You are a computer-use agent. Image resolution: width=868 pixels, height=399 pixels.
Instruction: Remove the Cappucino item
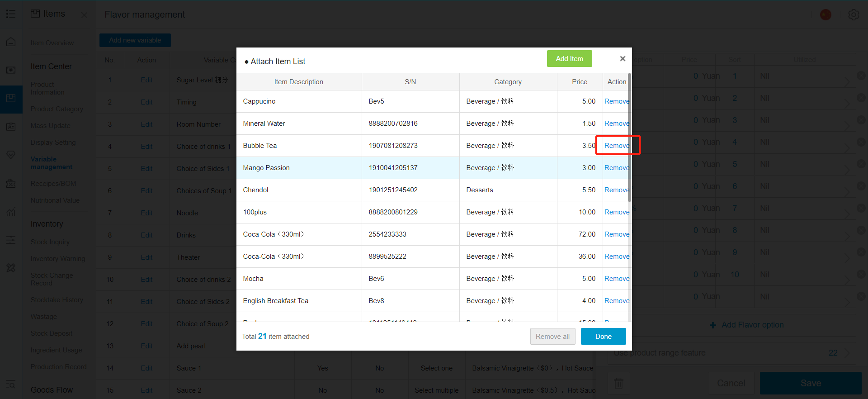tap(617, 101)
